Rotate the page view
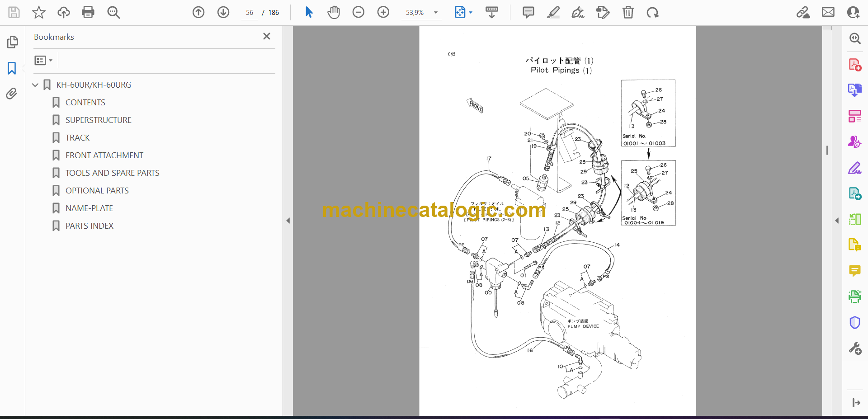The width and height of the screenshot is (868, 419). pyautogui.click(x=652, y=12)
